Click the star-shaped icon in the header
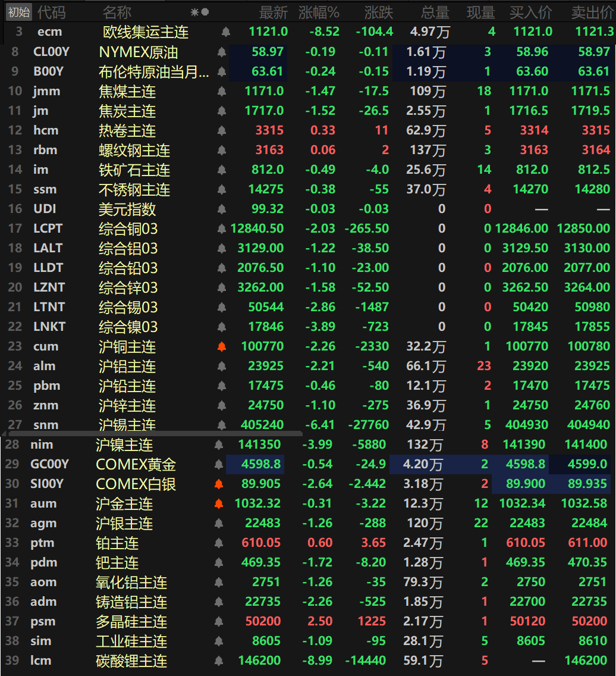616x676 pixels. click(x=194, y=12)
